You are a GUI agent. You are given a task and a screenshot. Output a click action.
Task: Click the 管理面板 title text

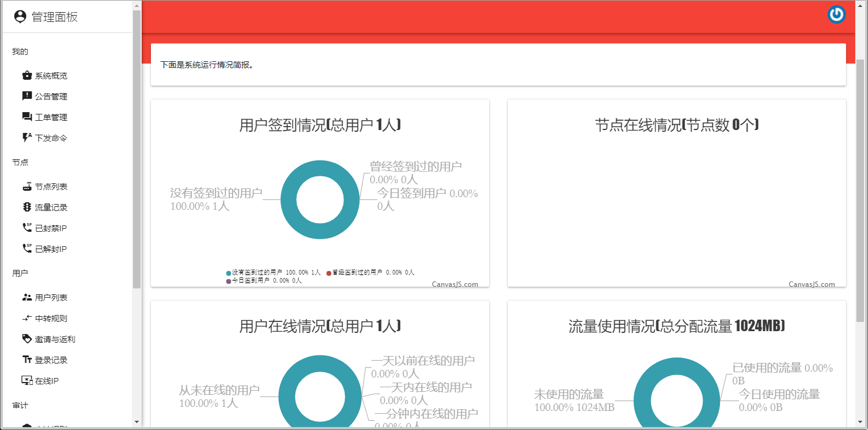pos(54,17)
